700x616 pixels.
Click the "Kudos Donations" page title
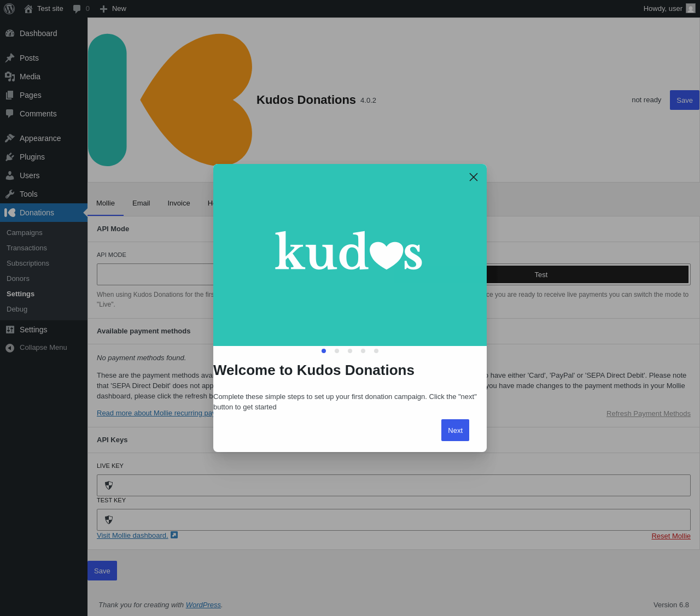point(306,100)
